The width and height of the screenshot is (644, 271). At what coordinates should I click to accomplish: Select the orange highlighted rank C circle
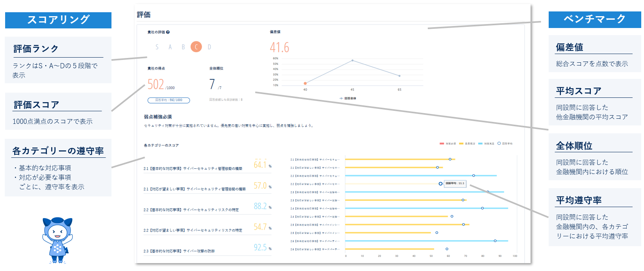click(196, 47)
